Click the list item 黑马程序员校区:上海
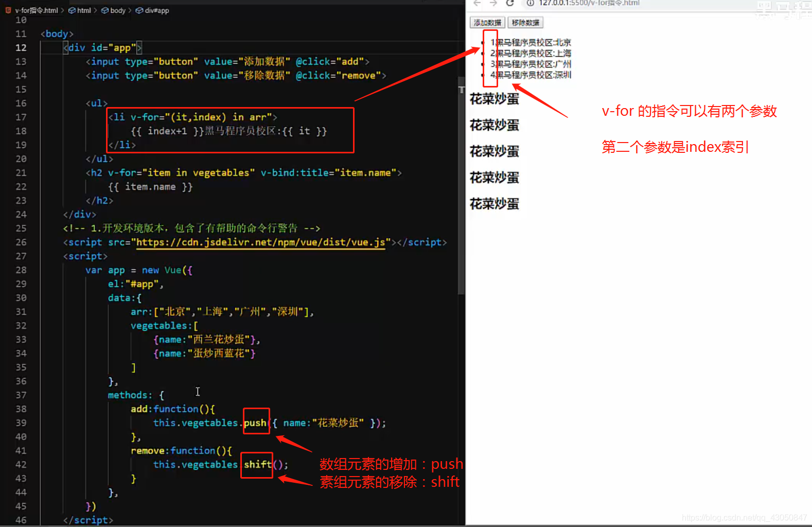The height and width of the screenshot is (527, 812). pos(531,54)
